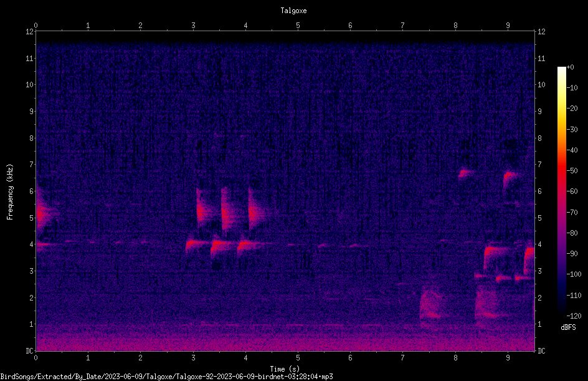Click the "Time (s)" axis label

(285, 369)
